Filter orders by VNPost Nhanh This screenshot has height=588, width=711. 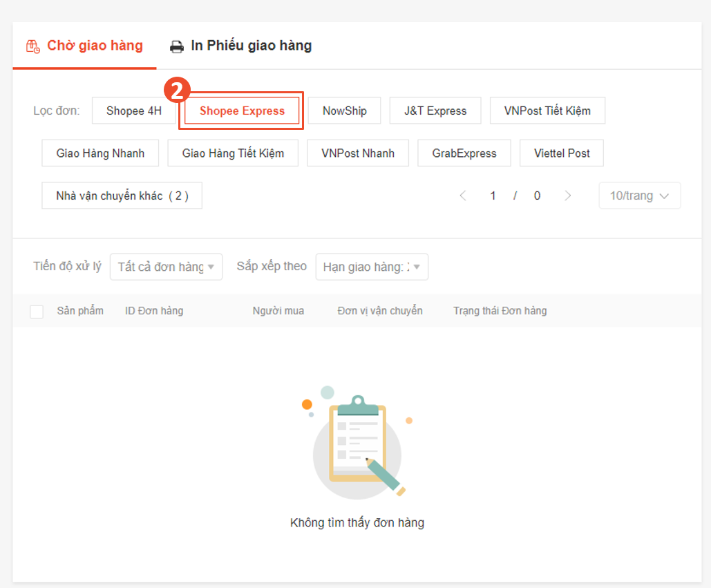[x=358, y=153]
